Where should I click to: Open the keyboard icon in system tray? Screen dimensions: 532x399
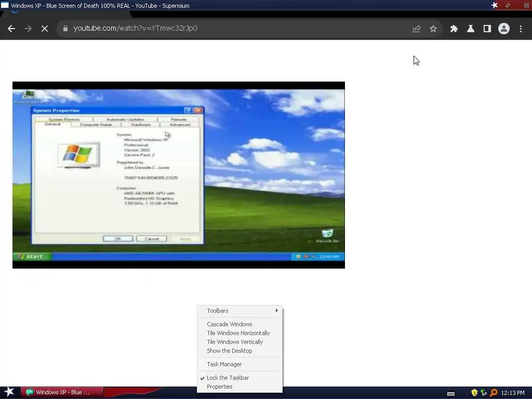(451, 393)
